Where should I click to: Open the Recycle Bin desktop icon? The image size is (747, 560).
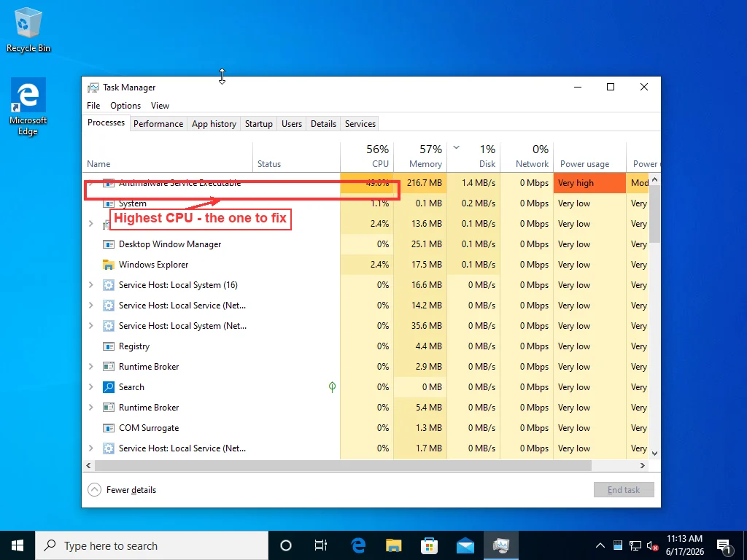[28, 30]
